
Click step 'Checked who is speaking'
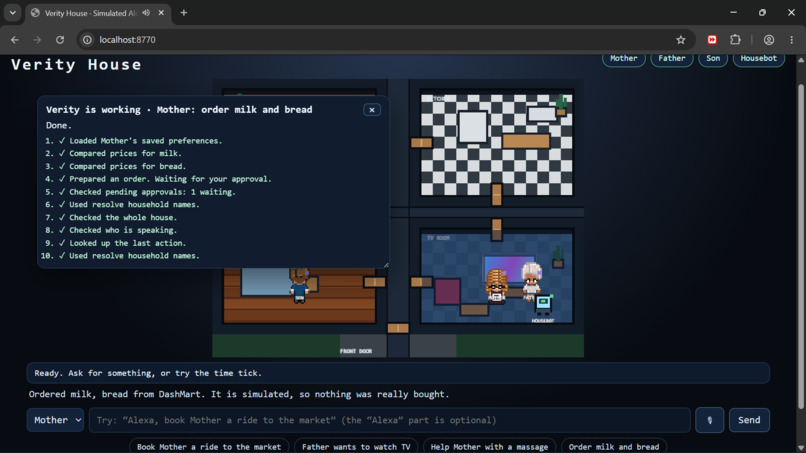[123, 230]
